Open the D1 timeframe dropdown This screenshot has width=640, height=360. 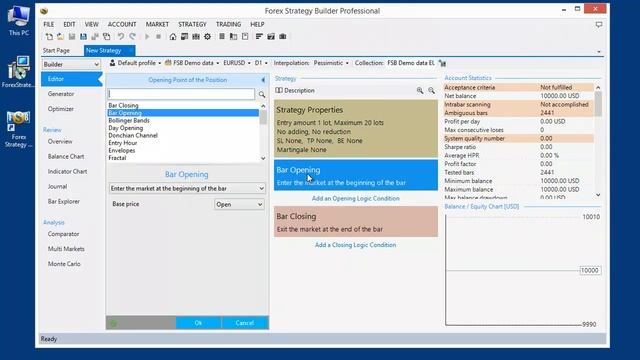261,63
